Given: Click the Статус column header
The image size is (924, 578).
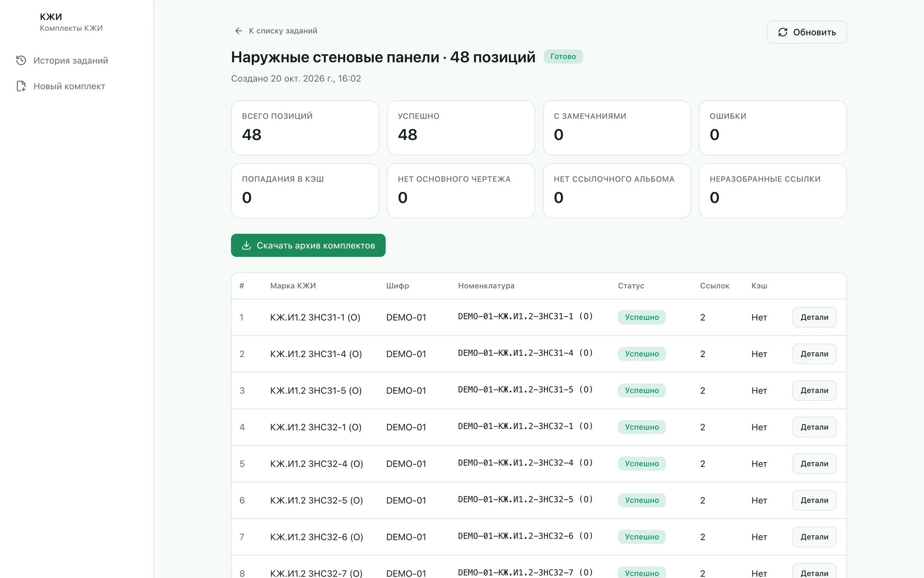Looking at the screenshot, I should tap(631, 286).
